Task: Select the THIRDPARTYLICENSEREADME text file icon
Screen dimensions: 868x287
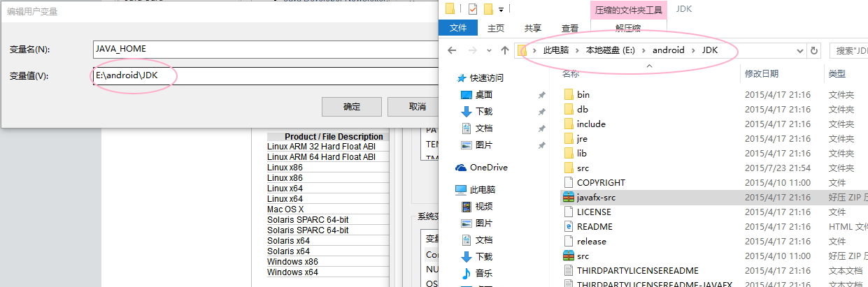Action: [568, 270]
